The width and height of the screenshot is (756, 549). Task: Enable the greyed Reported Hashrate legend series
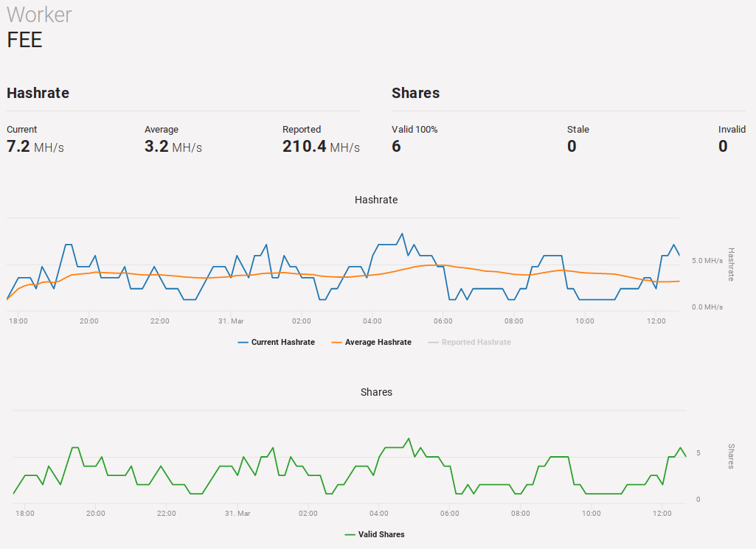(x=470, y=342)
